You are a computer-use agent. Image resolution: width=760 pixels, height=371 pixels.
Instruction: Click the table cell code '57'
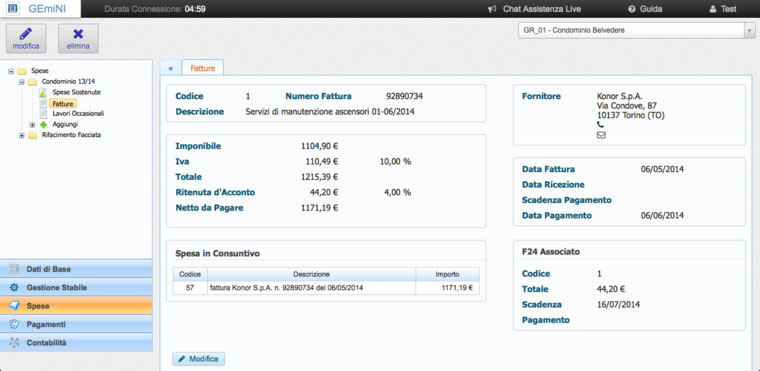(190, 288)
